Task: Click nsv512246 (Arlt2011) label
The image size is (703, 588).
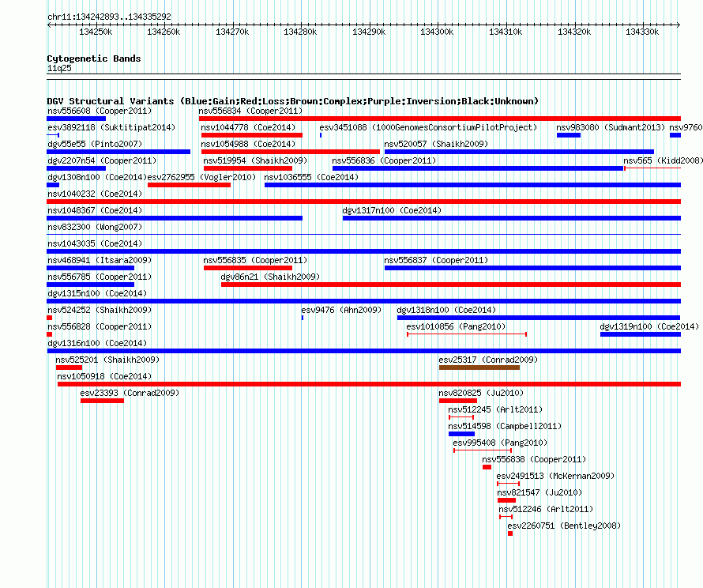Action: point(546,509)
